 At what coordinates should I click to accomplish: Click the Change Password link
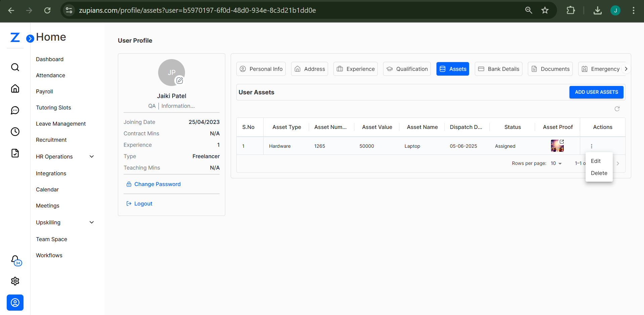pos(157,184)
